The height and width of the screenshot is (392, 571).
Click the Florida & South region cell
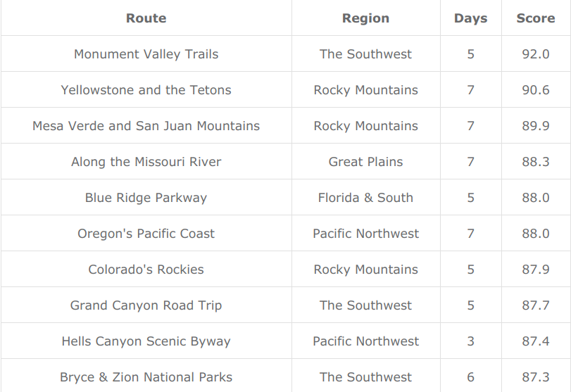(x=365, y=198)
